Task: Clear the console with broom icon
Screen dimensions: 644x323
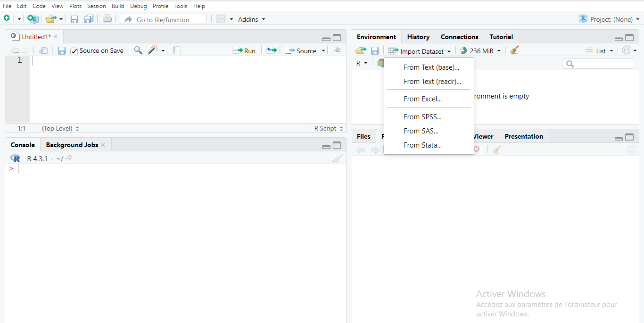Action: coord(337,158)
